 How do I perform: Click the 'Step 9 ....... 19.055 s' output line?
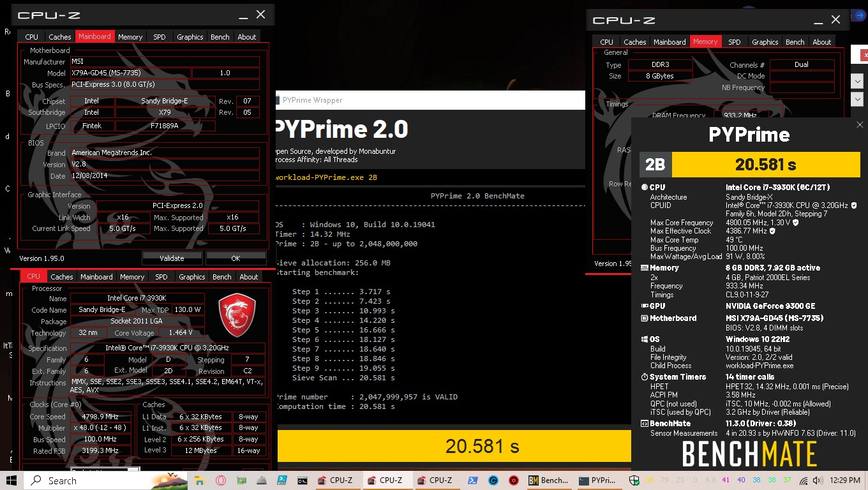(x=343, y=368)
